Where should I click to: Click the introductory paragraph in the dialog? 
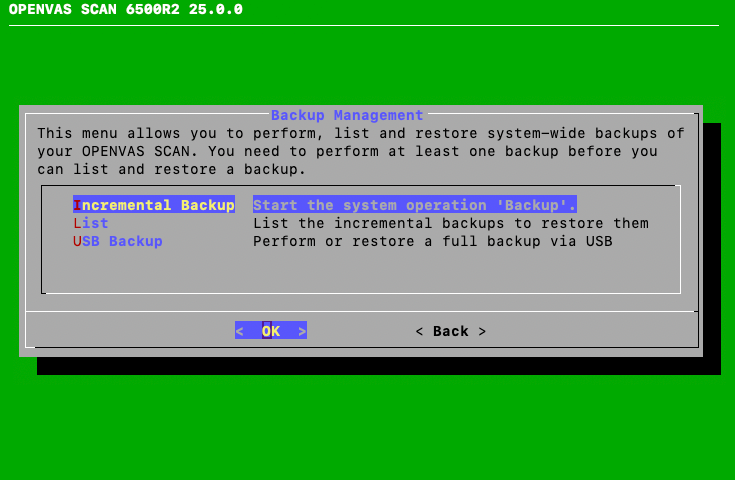[x=360, y=151]
